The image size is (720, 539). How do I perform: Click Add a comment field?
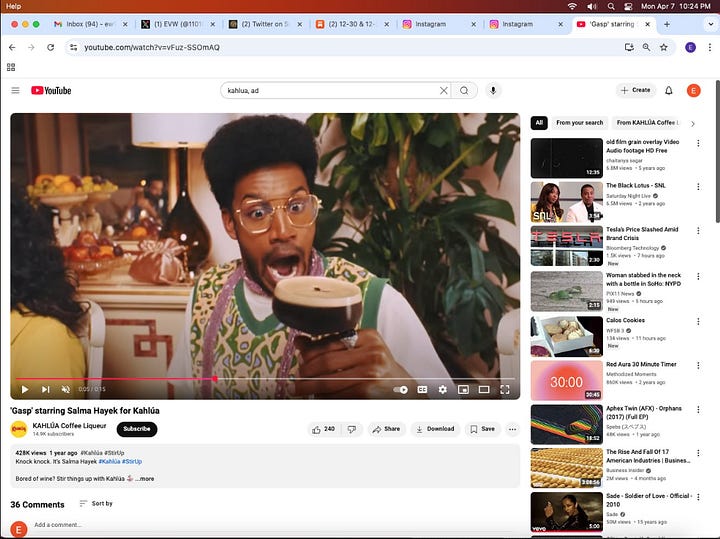58,525
